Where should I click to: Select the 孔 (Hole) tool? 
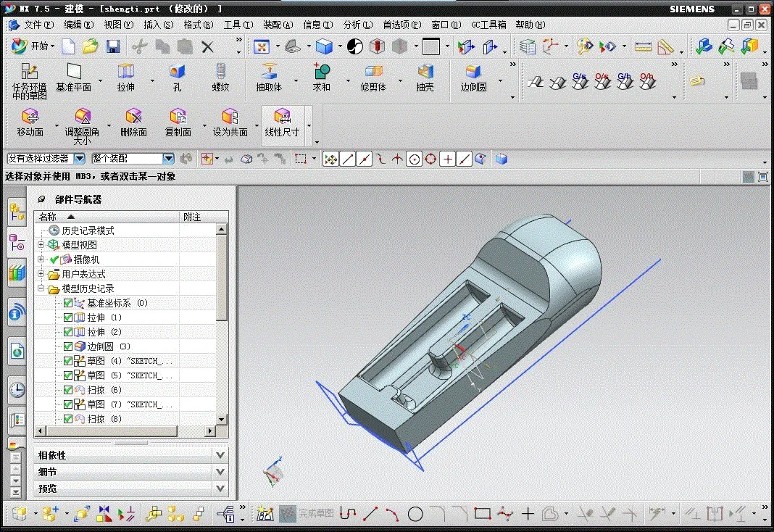click(x=177, y=72)
